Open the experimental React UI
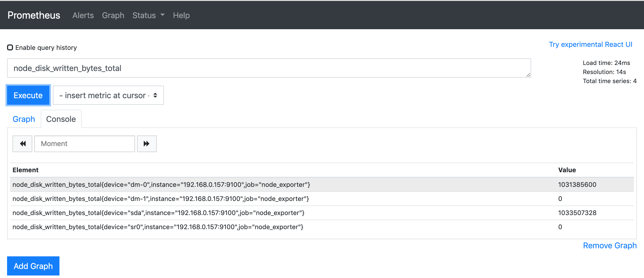The width and height of the screenshot is (644, 278). coord(590,44)
